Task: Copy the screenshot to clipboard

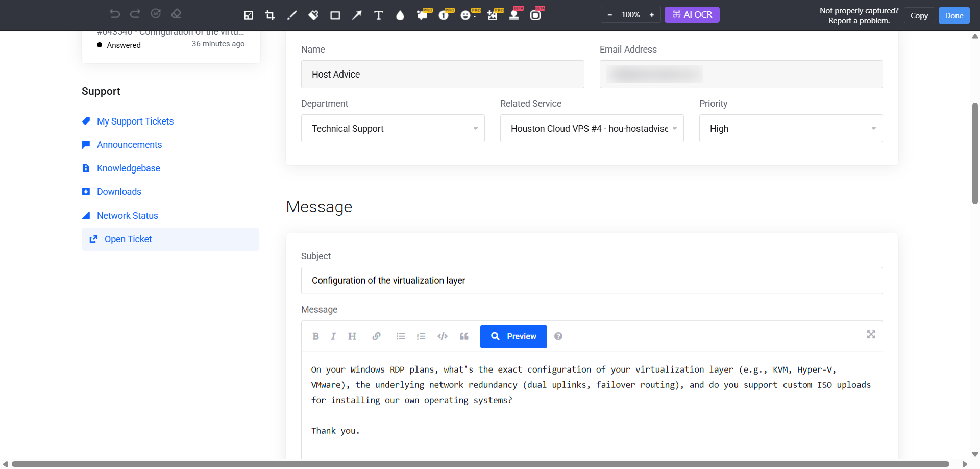Action: 919,15
